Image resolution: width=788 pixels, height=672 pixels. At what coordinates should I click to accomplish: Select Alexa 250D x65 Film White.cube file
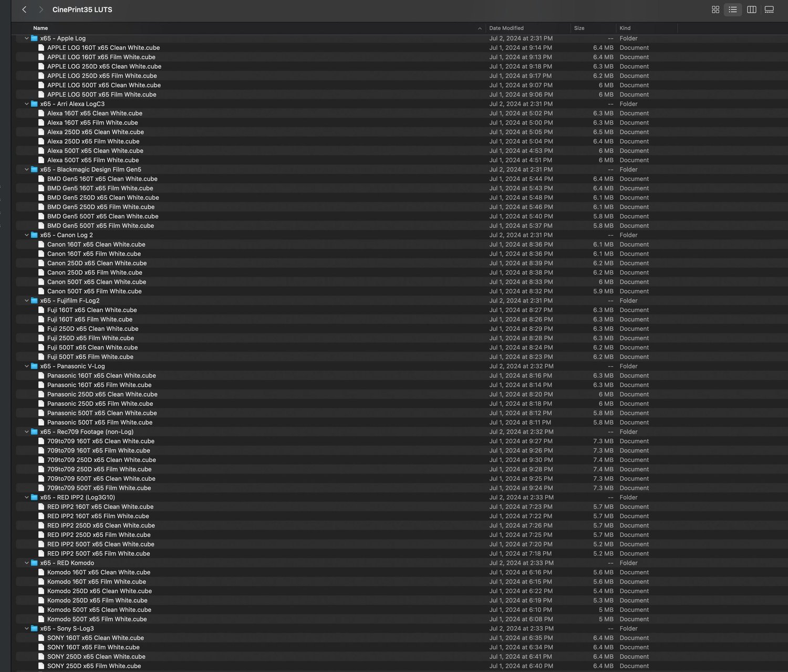pyautogui.click(x=93, y=141)
